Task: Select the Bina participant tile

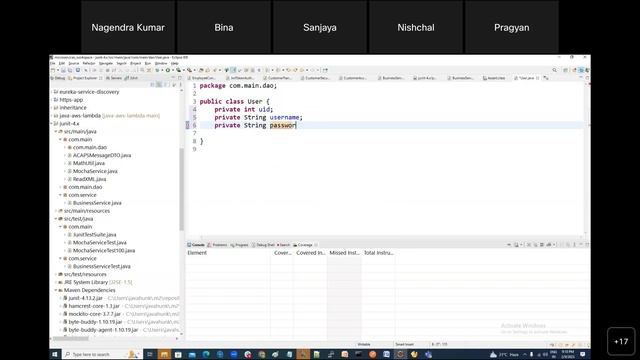Action: pos(224,27)
